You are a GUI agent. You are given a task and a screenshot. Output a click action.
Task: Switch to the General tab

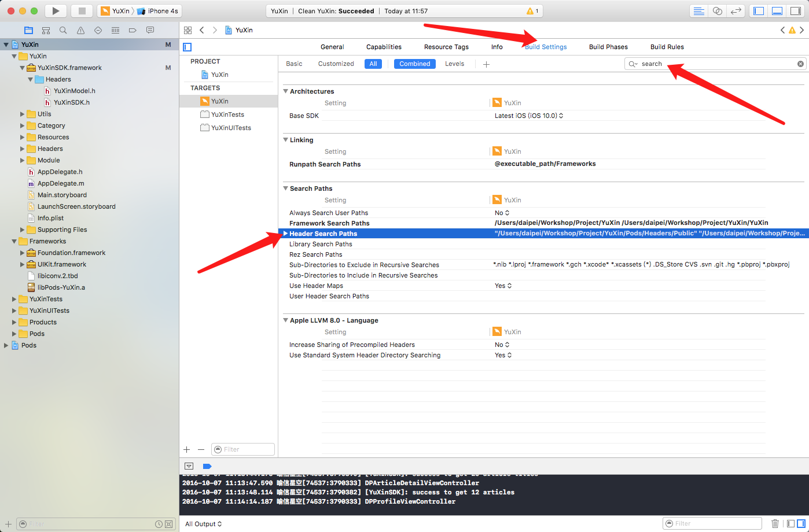coord(332,47)
